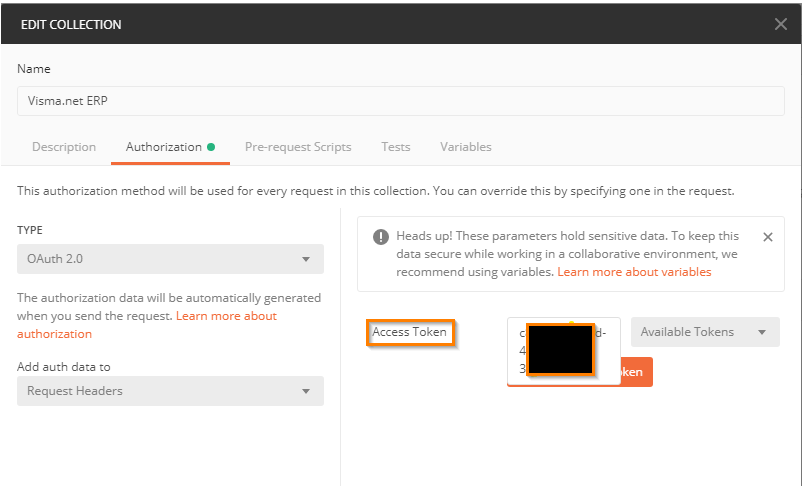Open the OAuth 2.0 type dropdown
Screen dimensions: 803x486
[171, 259]
